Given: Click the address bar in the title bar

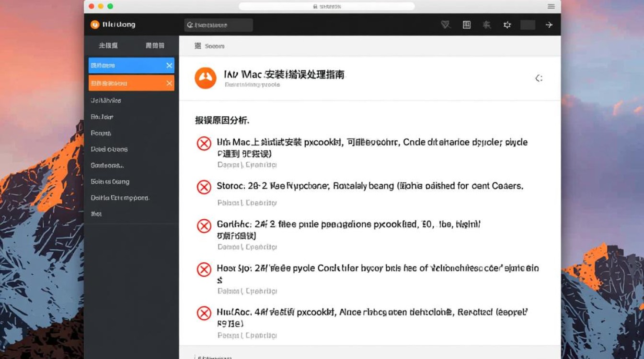Looking at the screenshot, I should click(327, 6).
